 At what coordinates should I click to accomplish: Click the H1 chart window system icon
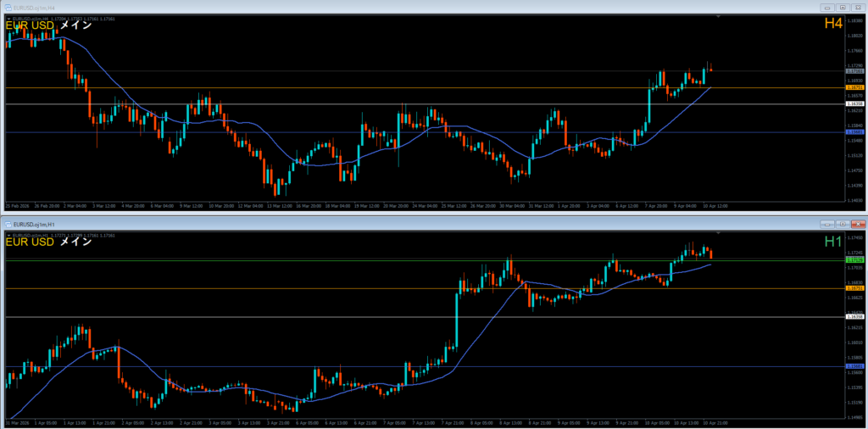click(x=9, y=224)
